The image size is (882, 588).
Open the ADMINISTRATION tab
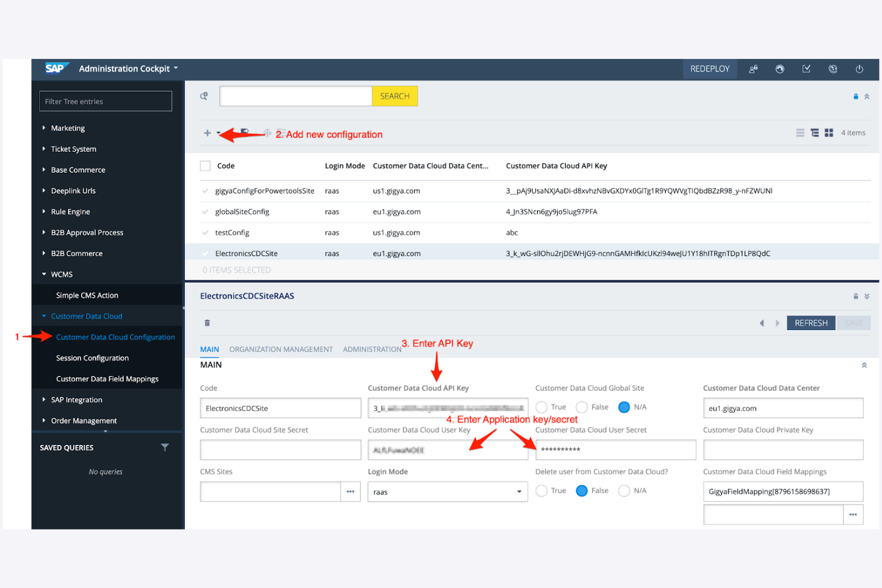pos(372,349)
